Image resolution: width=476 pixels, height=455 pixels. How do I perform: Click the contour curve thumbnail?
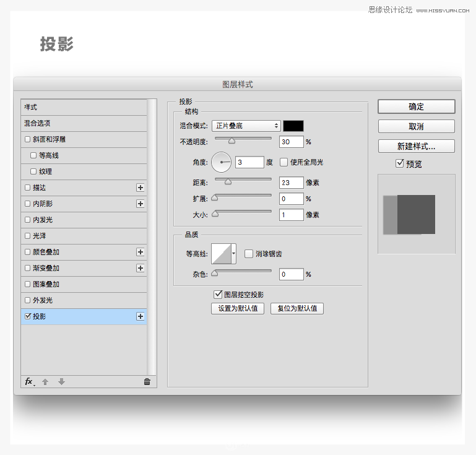[x=222, y=253]
